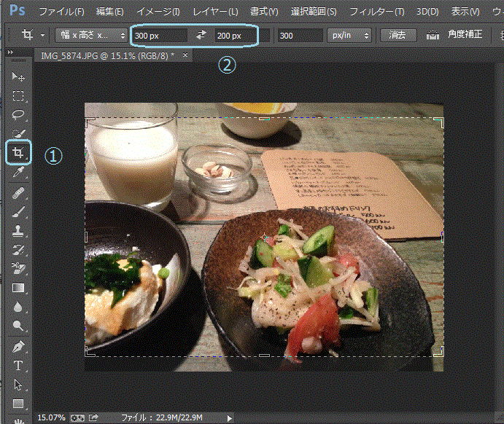Expand the toolbox double-arrow
Image resolution: width=504 pixels, height=424 pixels.
[x=11, y=52]
